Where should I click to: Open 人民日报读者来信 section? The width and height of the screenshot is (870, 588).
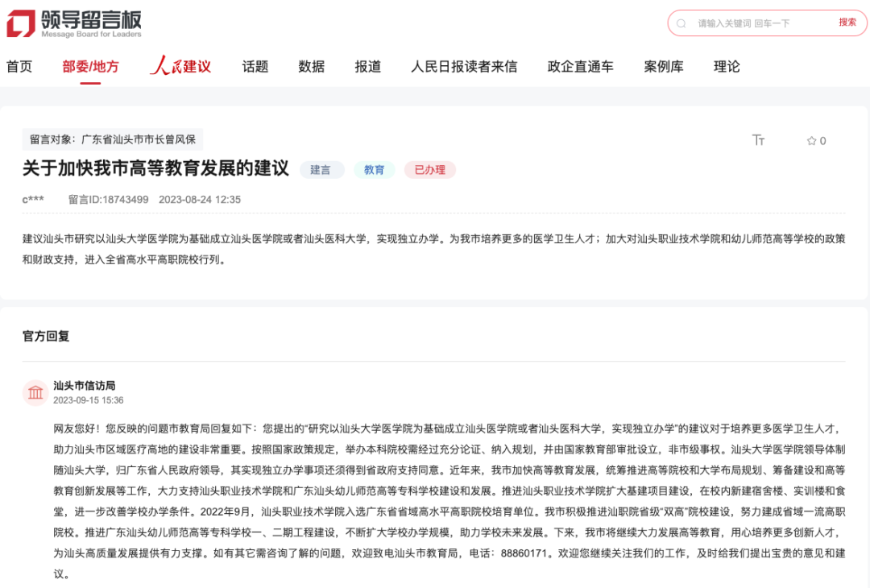tap(464, 67)
